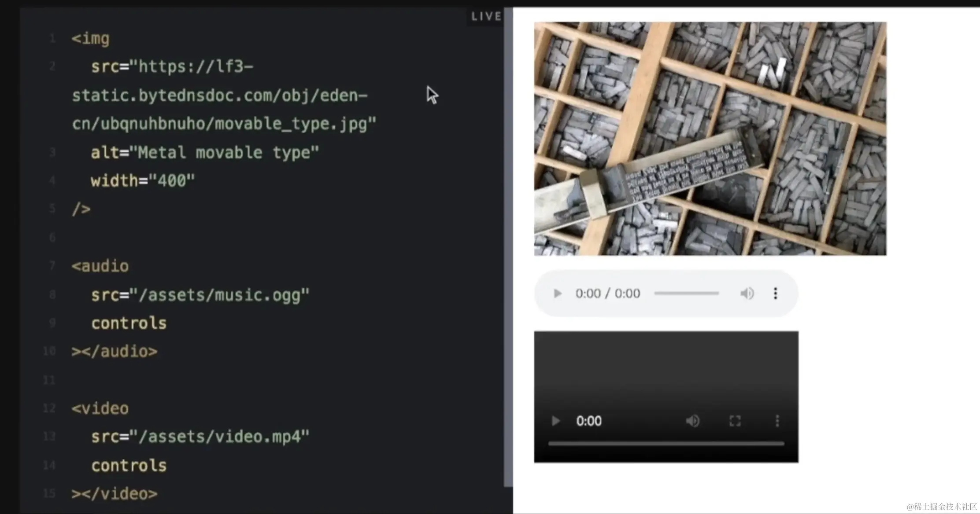Click the editor vertical scrollbar
This screenshot has width=980, height=514.
(x=508, y=246)
